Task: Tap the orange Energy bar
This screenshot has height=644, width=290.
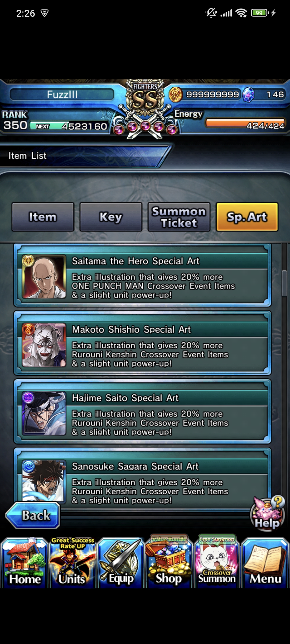Action: [246, 123]
